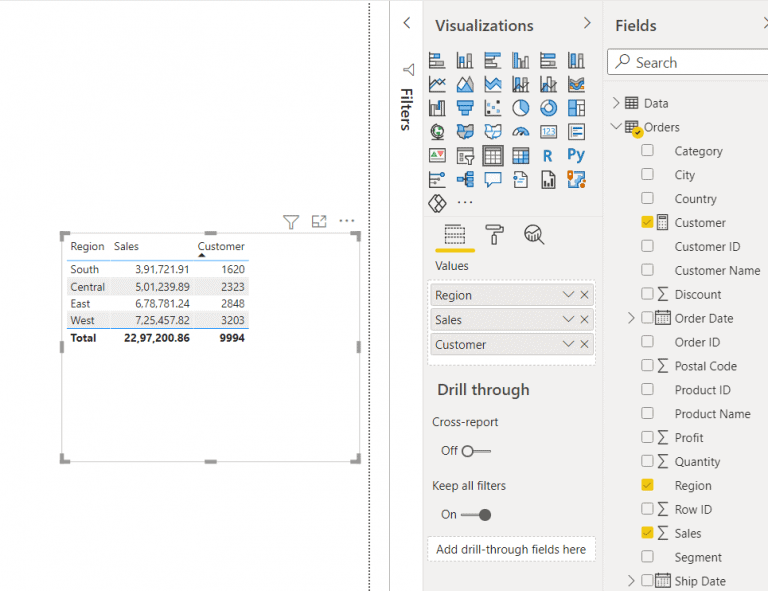Open more options ellipsis above the table visual
This screenshot has height=591, width=768.
(x=347, y=221)
